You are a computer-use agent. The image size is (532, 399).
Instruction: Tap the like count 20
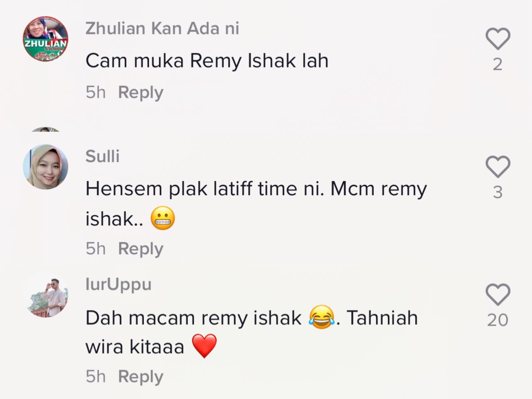pyautogui.click(x=498, y=320)
